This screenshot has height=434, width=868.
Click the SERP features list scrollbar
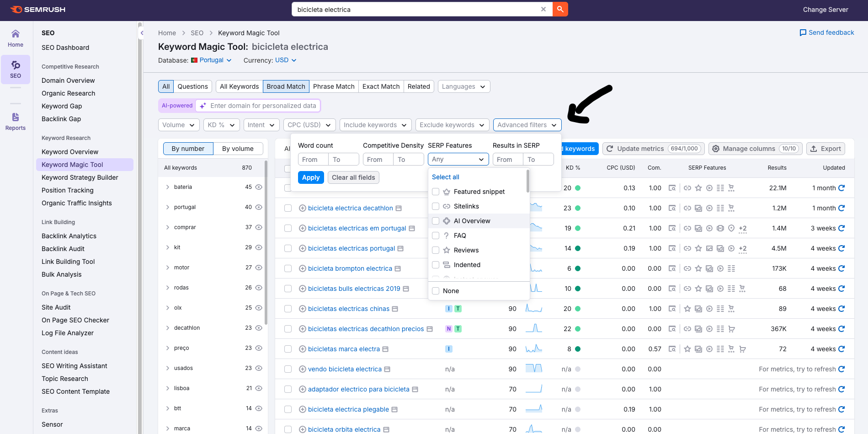tap(528, 182)
